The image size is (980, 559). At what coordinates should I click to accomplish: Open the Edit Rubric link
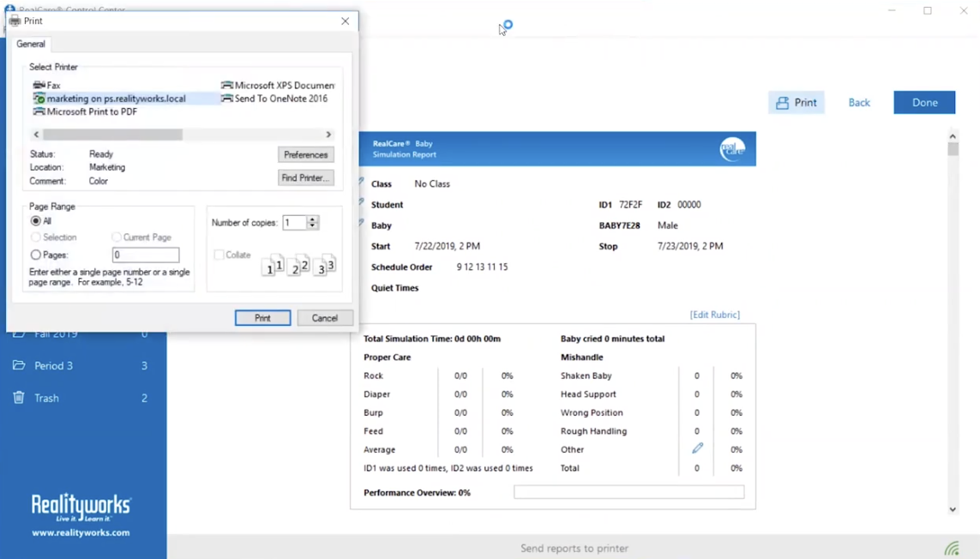point(714,315)
